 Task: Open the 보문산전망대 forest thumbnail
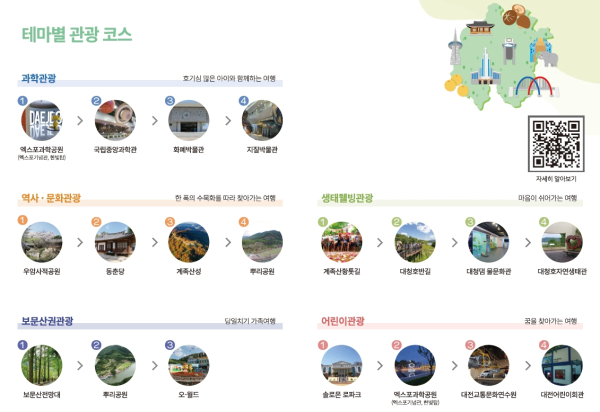coord(41,366)
